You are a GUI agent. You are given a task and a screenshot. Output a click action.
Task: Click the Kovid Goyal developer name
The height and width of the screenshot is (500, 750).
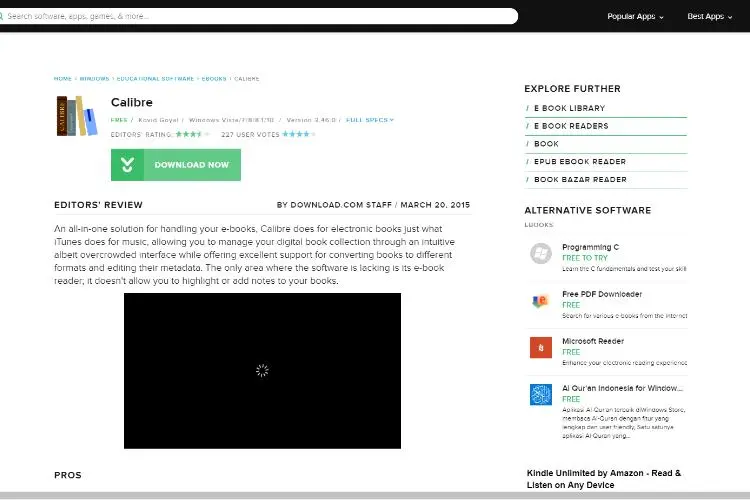pyautogui.click(x=158, y=120)
